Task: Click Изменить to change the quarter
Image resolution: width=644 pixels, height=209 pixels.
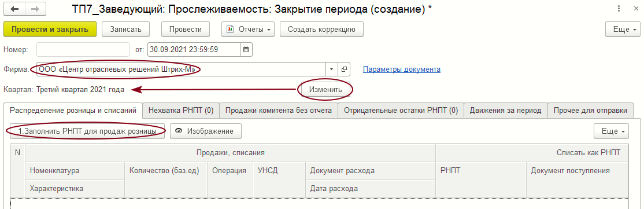Action: pyautogui.click(x=325, y=89)
